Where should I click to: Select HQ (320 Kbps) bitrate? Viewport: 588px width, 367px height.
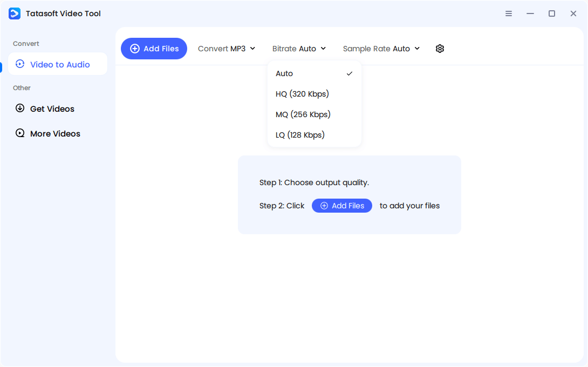(303, 93)
